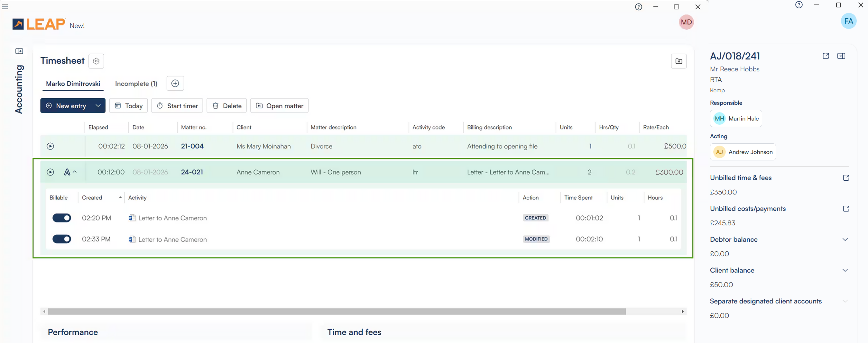Open Unbilled time & fees external link icon

coord(846,178)
